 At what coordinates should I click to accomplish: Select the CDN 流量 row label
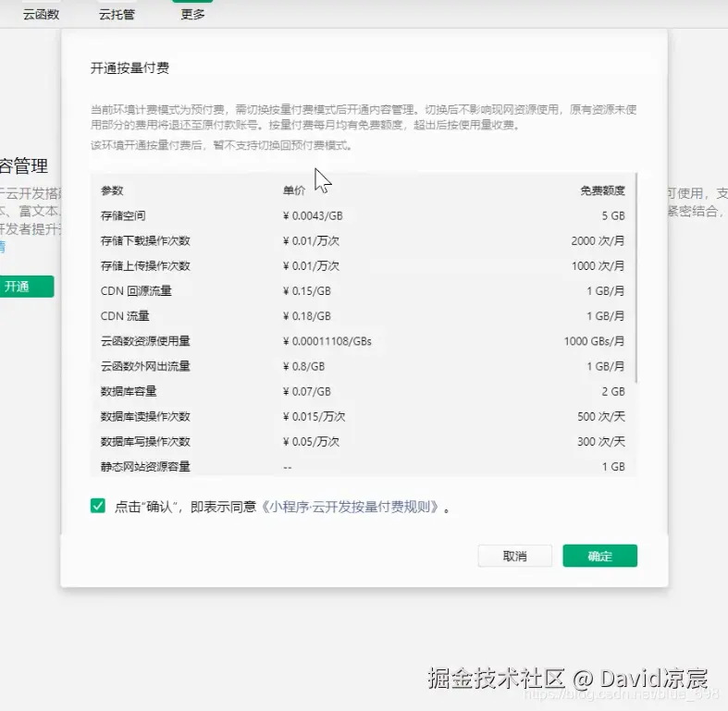pos(125,316)
